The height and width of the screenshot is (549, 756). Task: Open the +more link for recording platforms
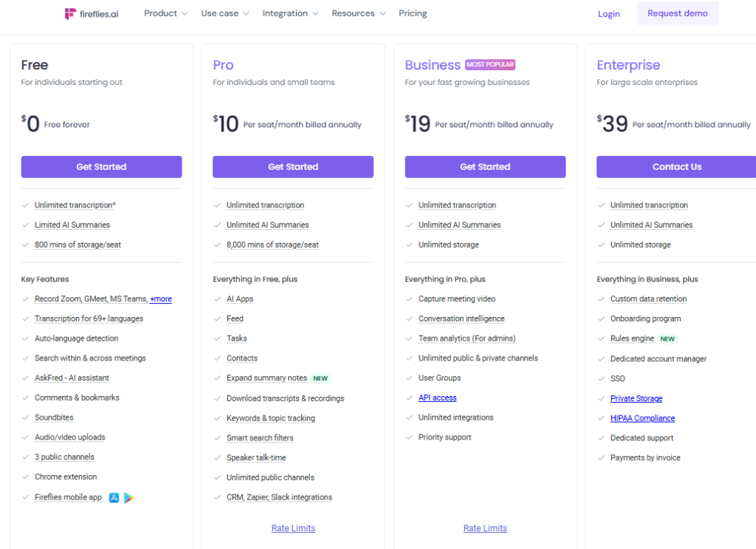(x=161, y=299)
